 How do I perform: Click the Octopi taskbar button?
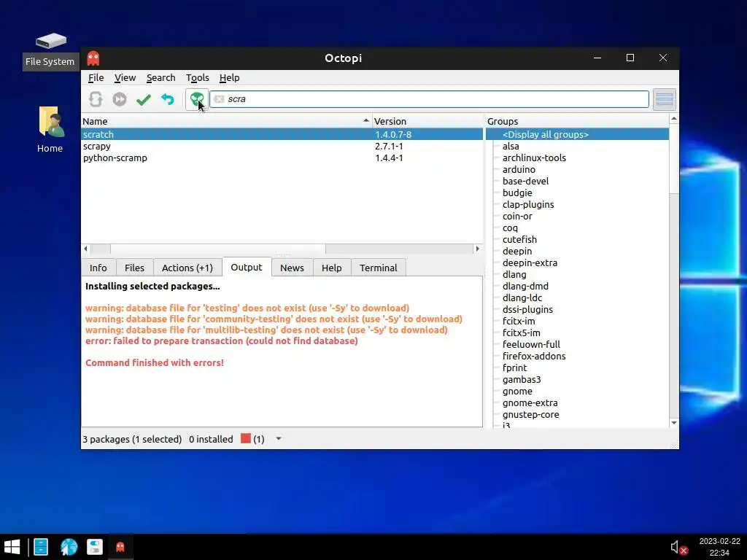[120, 547]
